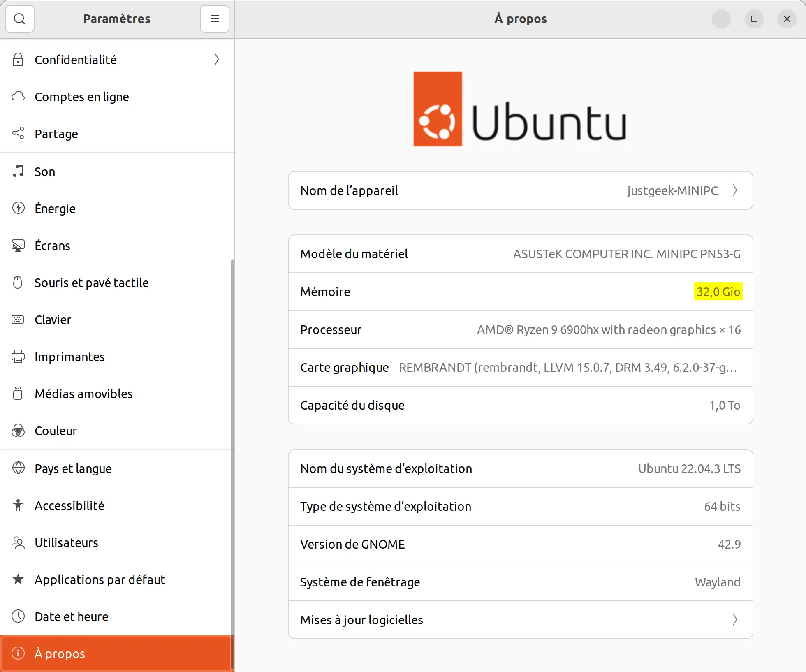Image resolution: width=806 pixels, height=672 pixels.
Task: Select the highlighted À propos entry
Action: click(x=117, y=653)
